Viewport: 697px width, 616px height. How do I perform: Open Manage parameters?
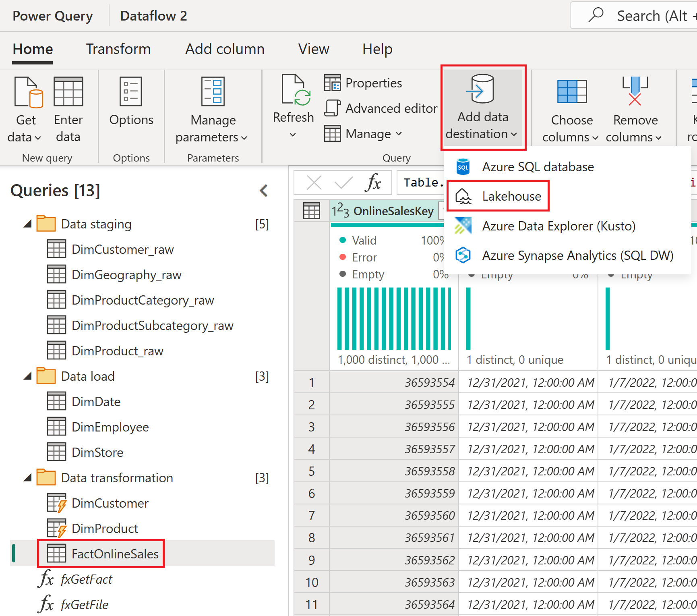(x=213, y=110)
